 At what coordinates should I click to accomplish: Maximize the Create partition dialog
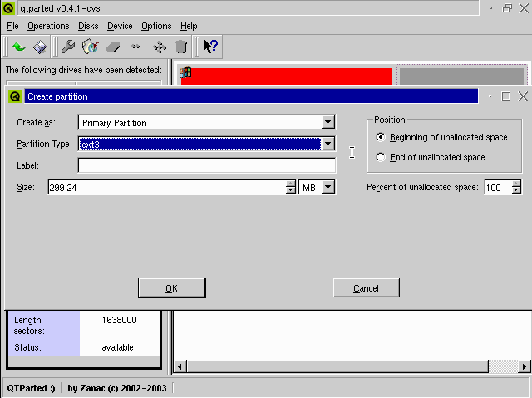click(506, 96)
